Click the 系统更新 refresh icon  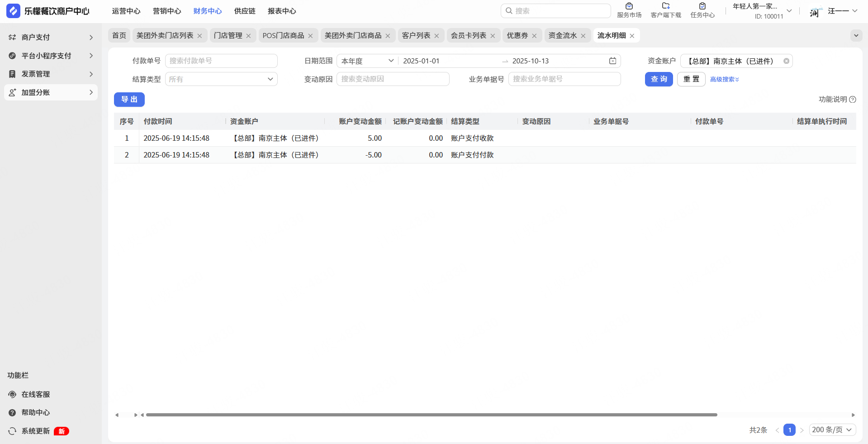click(12, 431)
